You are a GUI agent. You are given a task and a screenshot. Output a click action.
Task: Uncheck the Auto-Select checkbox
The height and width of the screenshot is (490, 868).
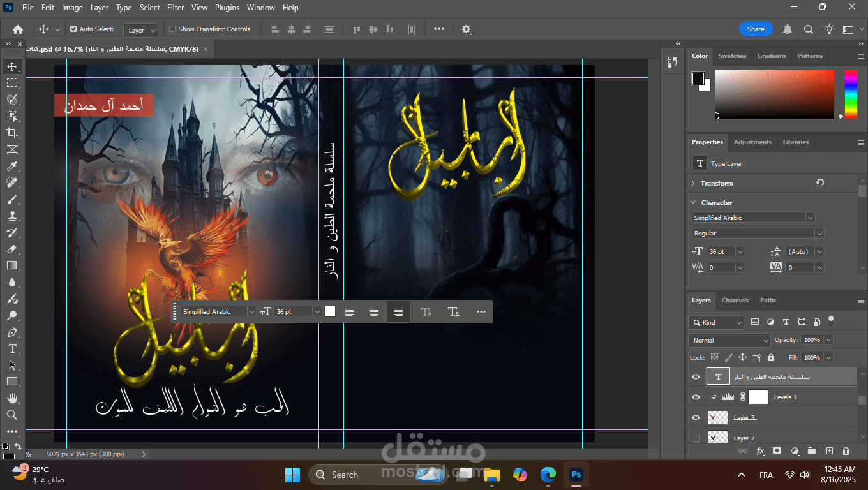[73, 29]
